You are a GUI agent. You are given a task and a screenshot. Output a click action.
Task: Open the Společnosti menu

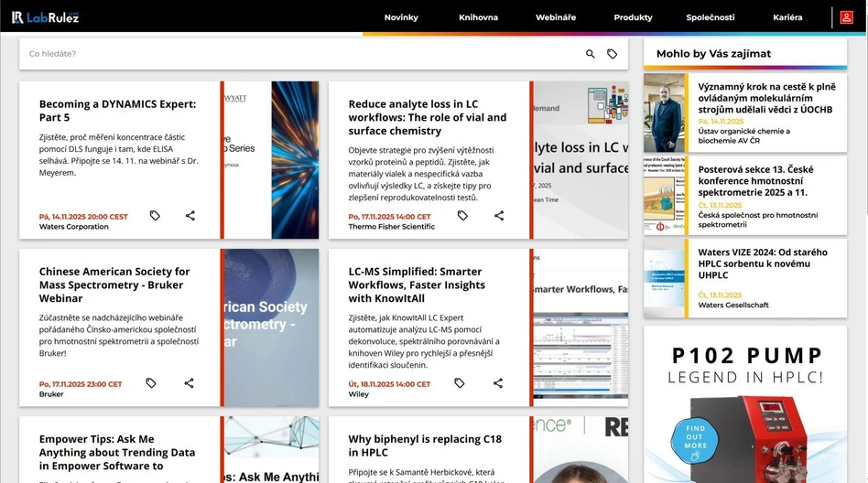(711, 17)
